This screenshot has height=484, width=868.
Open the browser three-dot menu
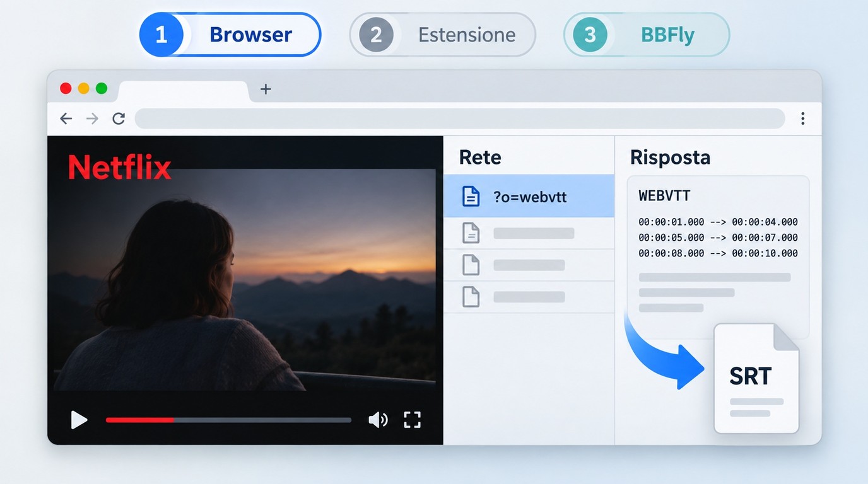pos(803,118)
